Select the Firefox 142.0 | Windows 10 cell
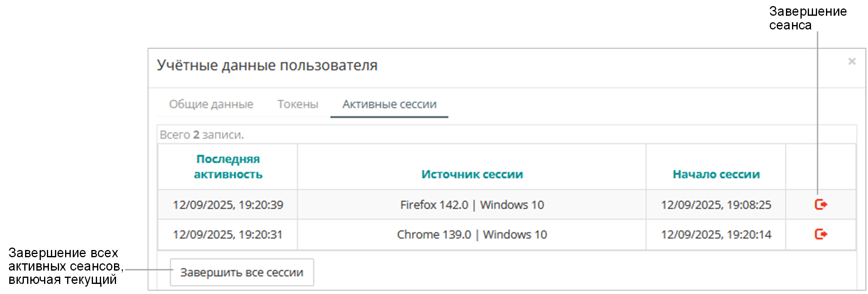Screen dimensions: 868x294 coord(472,205)
